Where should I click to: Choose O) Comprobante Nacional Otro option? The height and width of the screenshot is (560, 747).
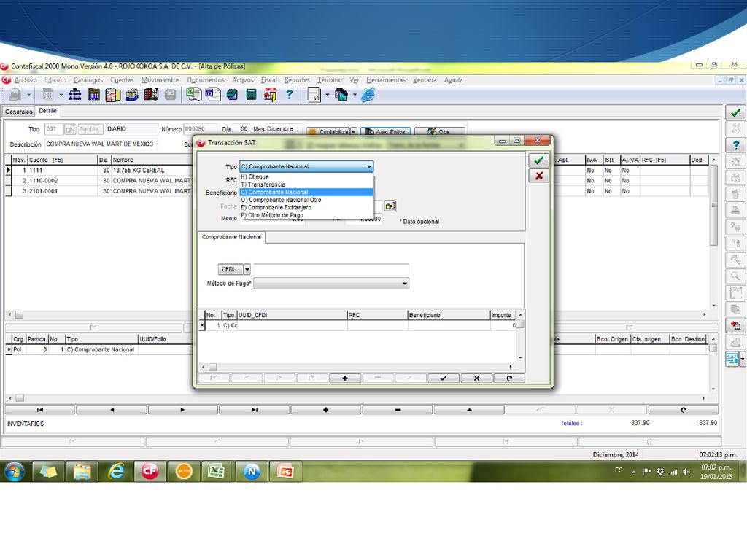click(x=306, y=200)
